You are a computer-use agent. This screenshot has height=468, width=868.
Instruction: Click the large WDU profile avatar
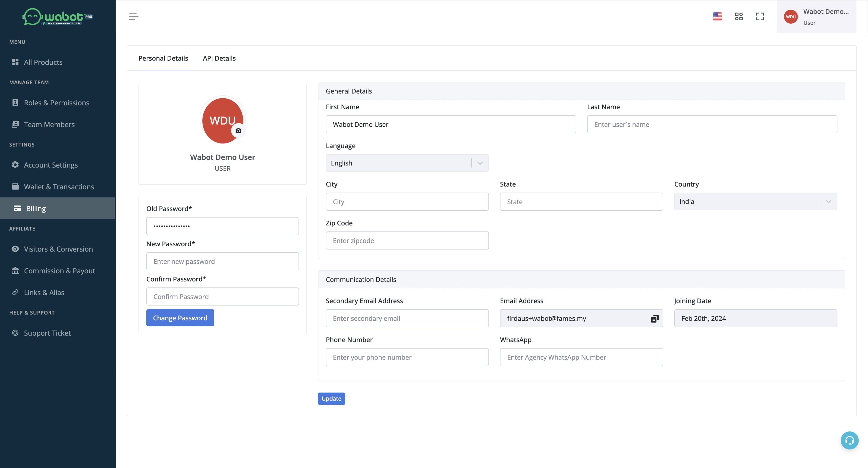point(222,120)
